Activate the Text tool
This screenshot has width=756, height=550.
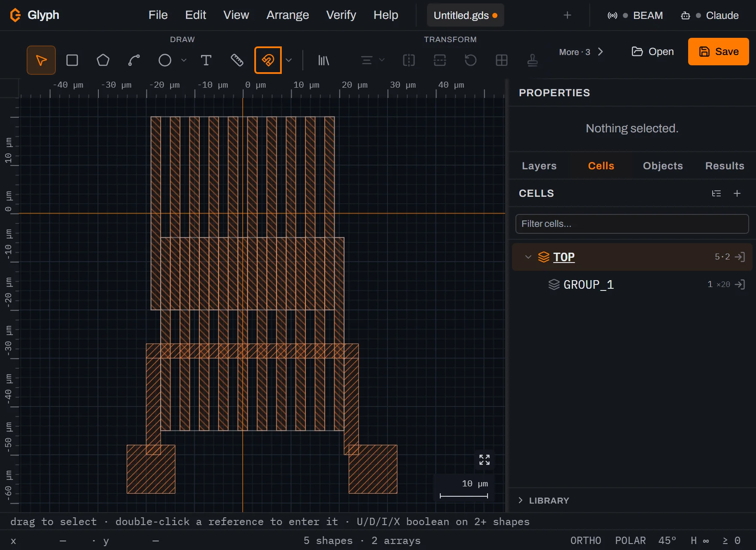206,60
